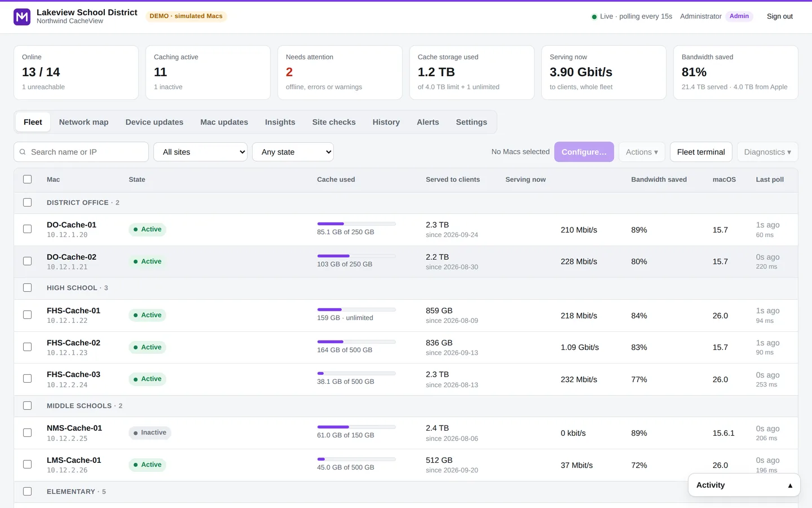Image resolution: width=812 pixels, height=508 pixels.
Task: Click the DO-Cache-01 cache usage bar
Action: [356, 224]
